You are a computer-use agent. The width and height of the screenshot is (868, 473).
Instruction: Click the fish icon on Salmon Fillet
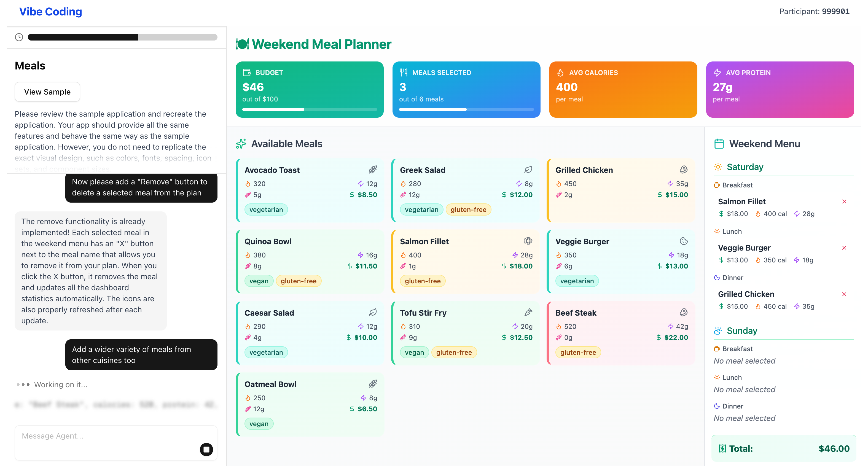(528, 241)
